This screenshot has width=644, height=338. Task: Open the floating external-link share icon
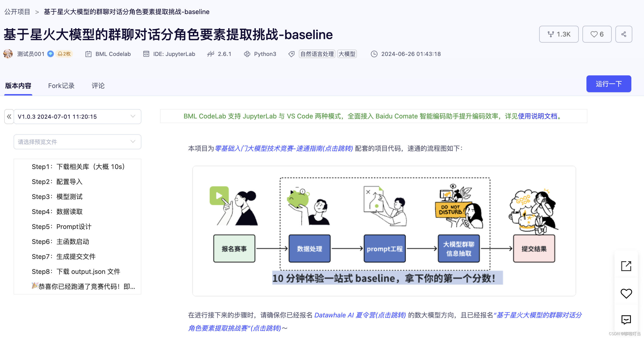coord(626,266)
